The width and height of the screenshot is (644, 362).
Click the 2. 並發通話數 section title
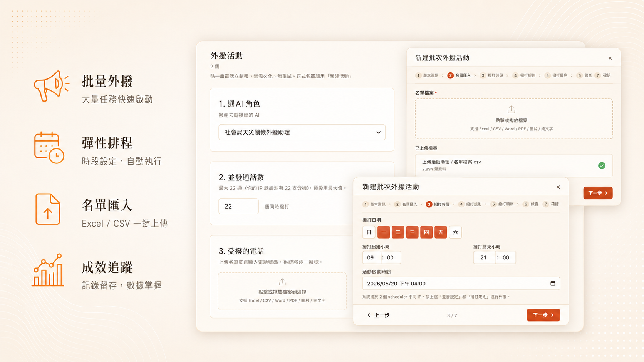[241, 177]
